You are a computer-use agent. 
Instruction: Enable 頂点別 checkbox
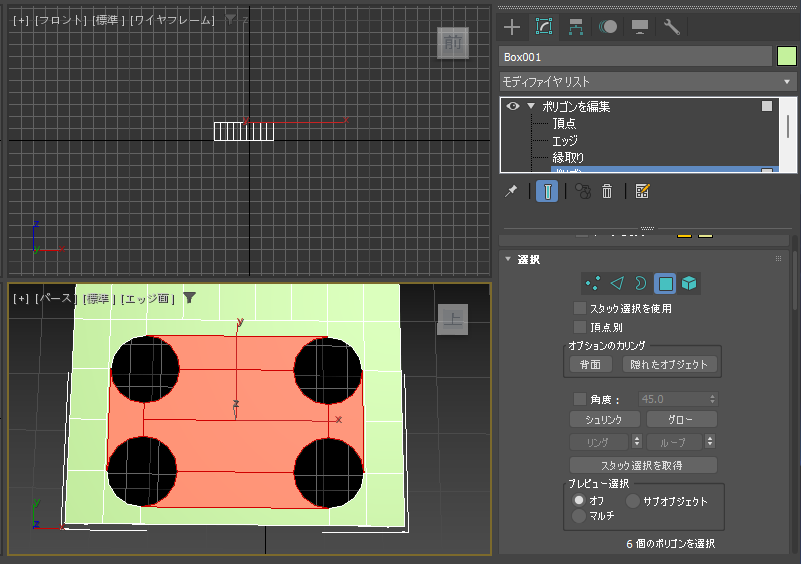click(580, 327)
